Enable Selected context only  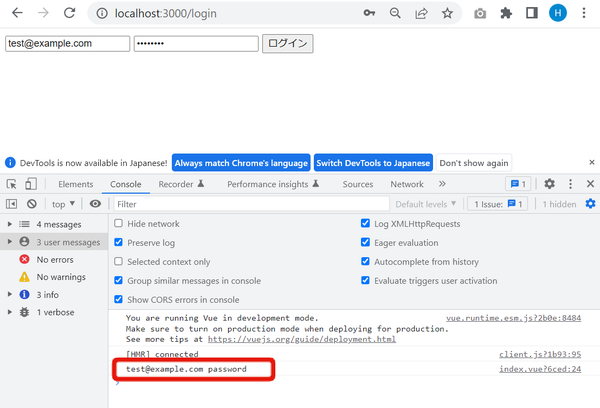[119, 261]
